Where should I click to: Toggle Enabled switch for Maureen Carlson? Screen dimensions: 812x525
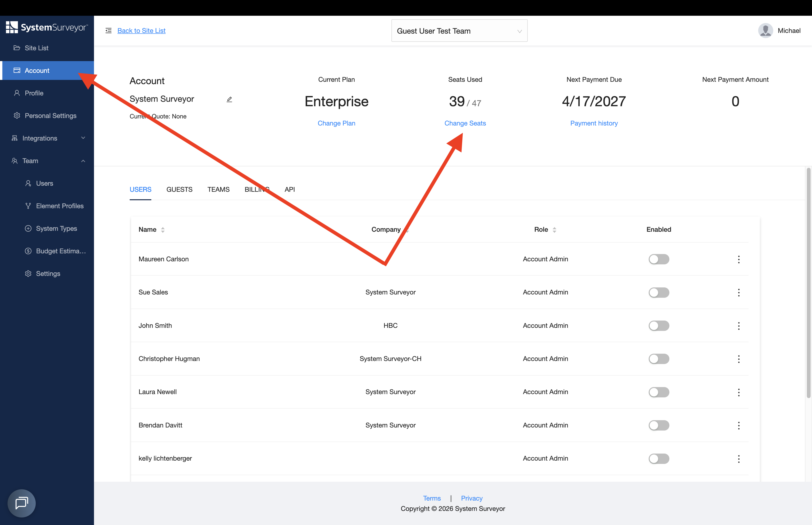(x=659, y=259)
